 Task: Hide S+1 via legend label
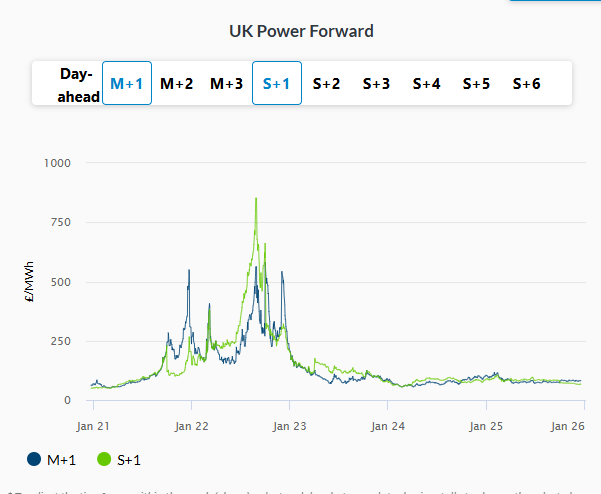coord(131,460)
